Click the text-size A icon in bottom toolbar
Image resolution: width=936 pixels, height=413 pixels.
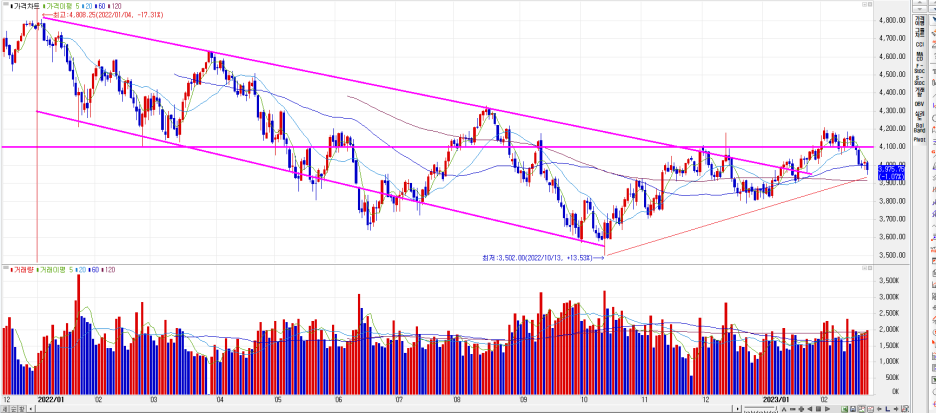tap(784, 409)
